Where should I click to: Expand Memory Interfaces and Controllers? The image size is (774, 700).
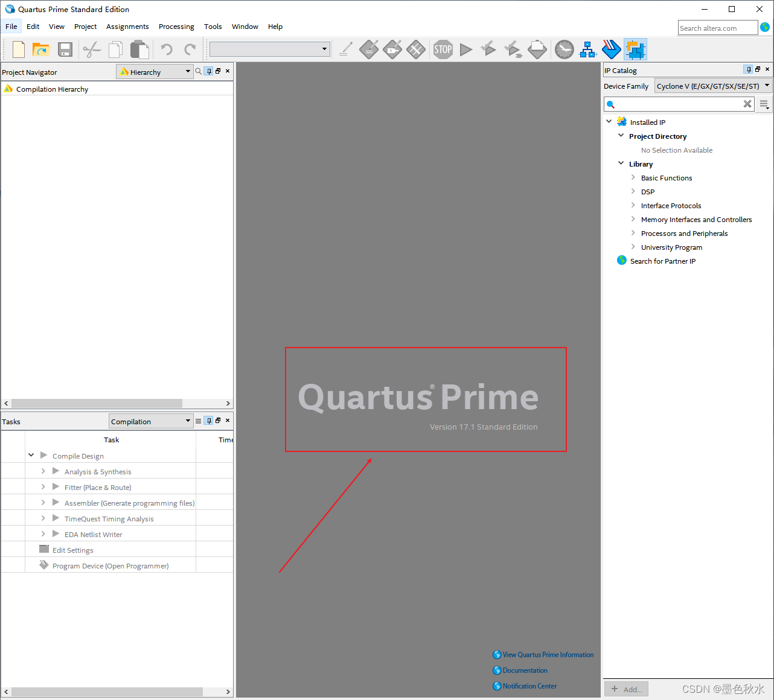(633, 219)
